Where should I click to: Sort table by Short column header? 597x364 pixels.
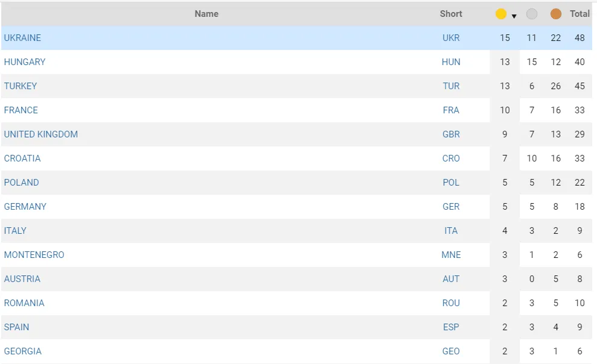pos(450,14)
